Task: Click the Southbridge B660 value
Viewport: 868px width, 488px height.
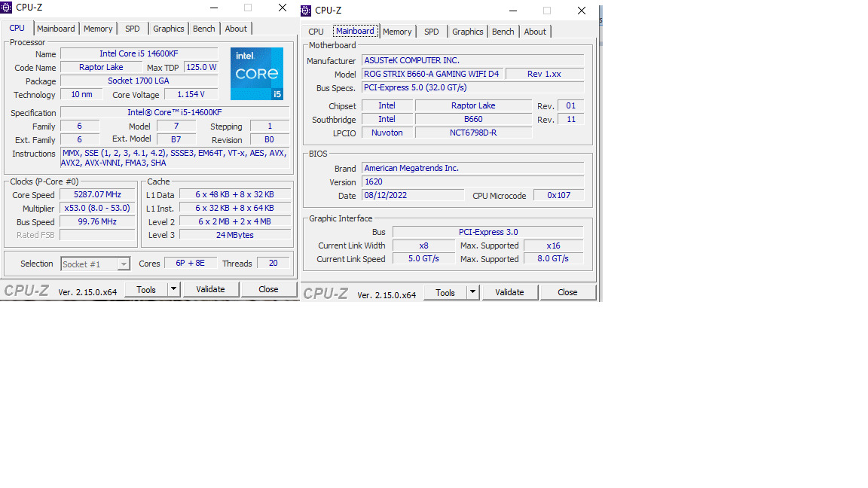Action: (x=473, y=119)
